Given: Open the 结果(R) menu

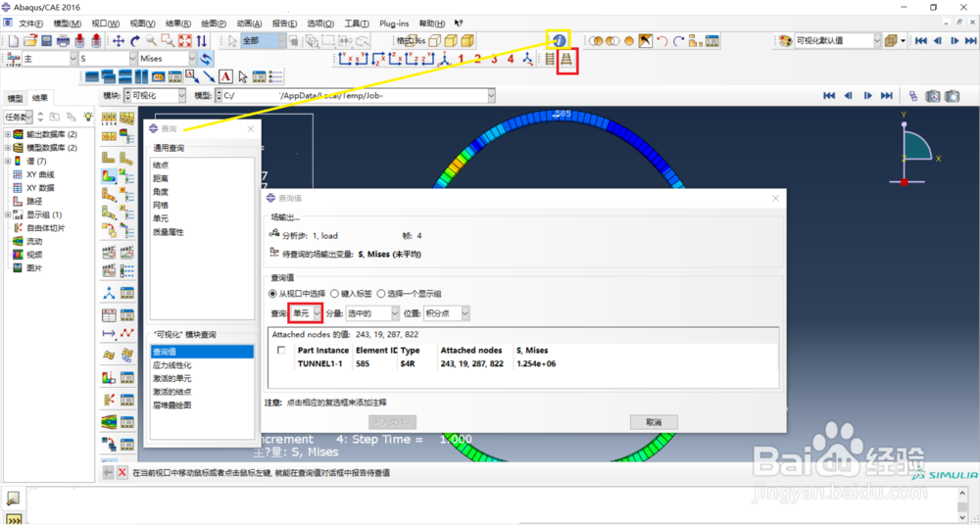Looking at the screenshot, I should click(x=178, y=24).
